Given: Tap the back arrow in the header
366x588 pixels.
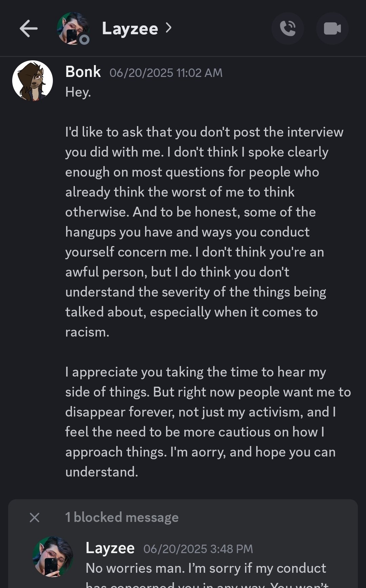Looking at the screenshot, I should pyautogui.click(x=28, y=28).
